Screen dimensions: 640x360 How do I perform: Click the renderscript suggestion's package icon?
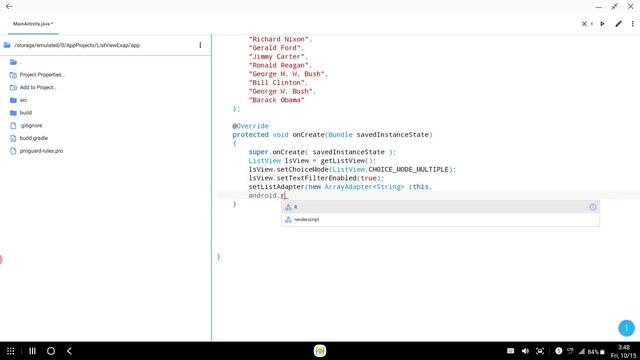(288, 220)
